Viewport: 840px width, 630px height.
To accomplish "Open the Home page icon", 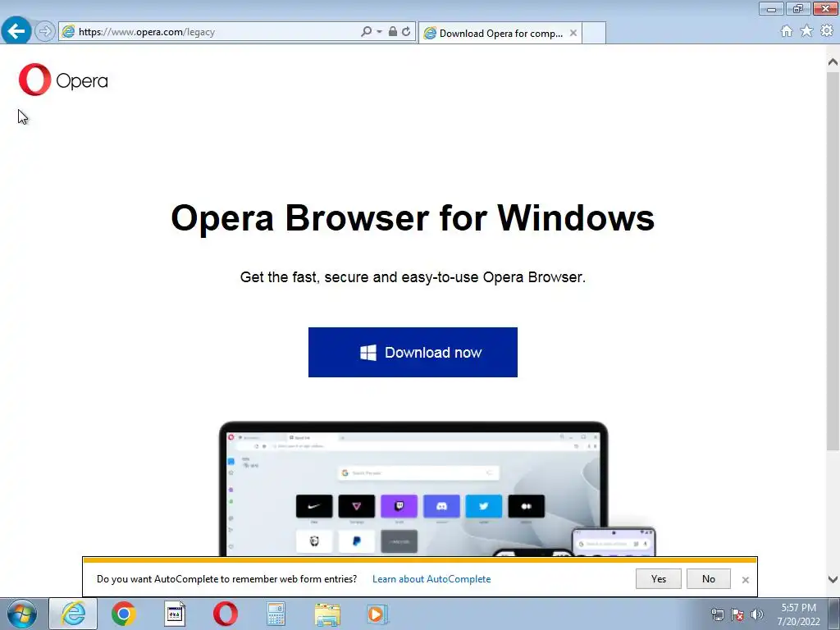I will pyautogui.click(x=787, y=31).
